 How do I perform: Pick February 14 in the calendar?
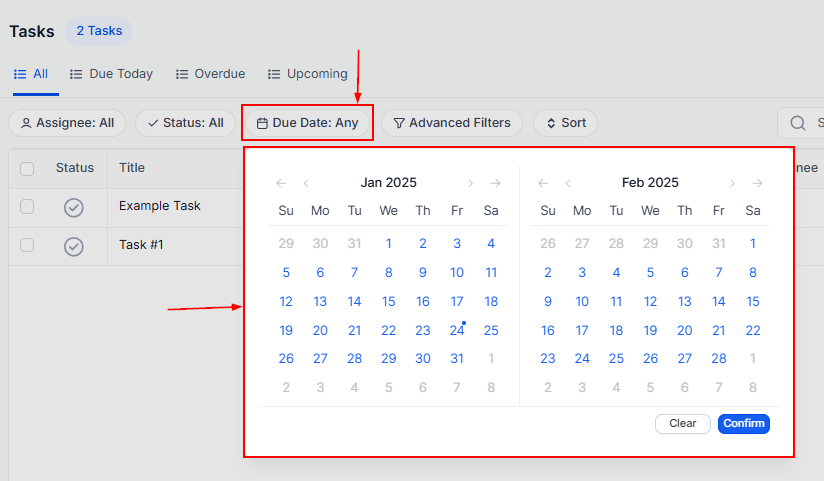pos(719,302)
